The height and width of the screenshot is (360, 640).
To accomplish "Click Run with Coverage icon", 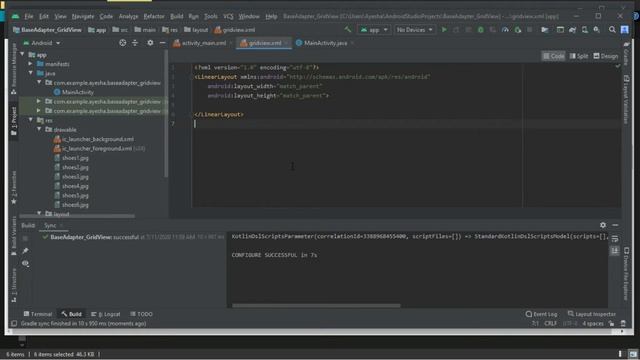I will click(493, 30).
